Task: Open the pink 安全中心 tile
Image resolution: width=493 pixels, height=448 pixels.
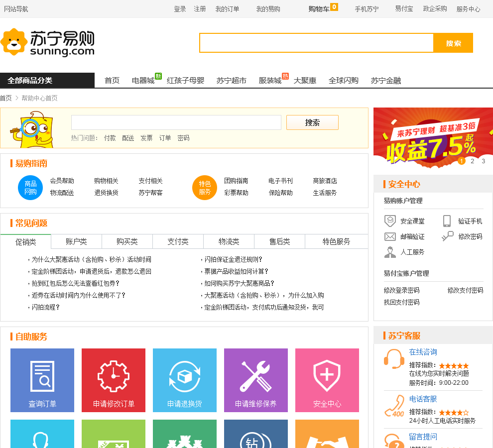Action: pos(327,380)
